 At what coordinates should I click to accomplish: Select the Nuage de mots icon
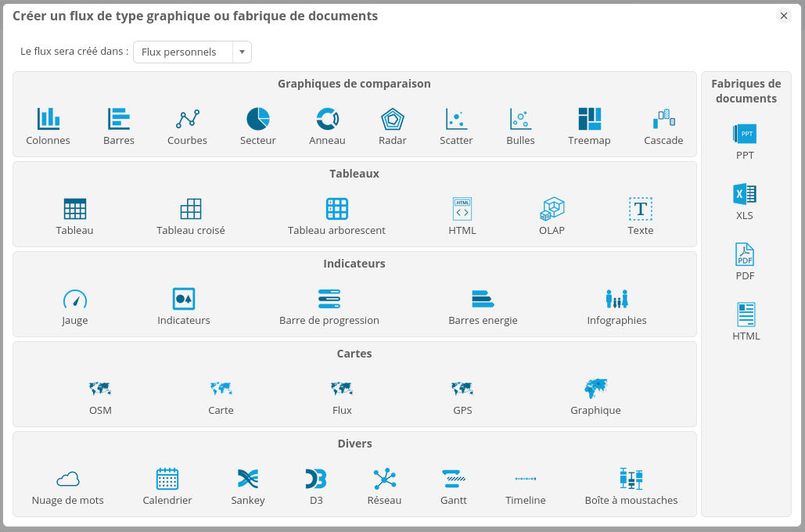point(67,478)
